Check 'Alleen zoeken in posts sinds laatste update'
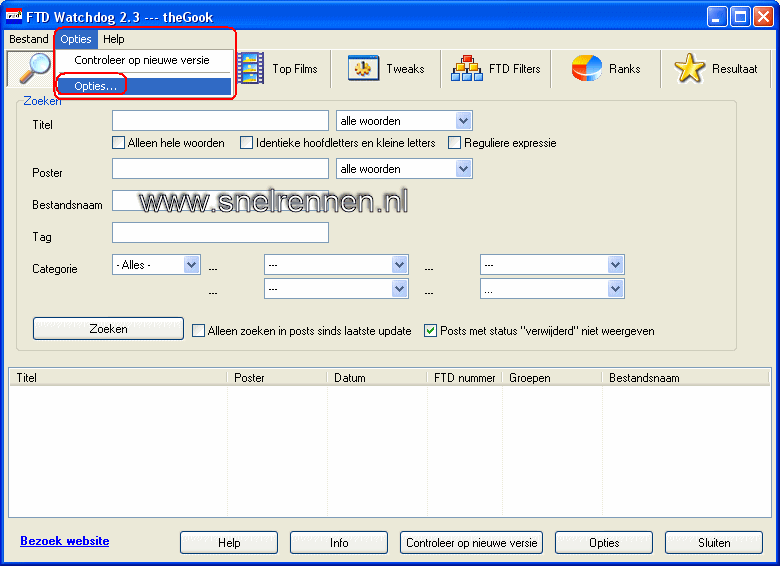Viewport: 780px width, 566px height. (198, 331)
